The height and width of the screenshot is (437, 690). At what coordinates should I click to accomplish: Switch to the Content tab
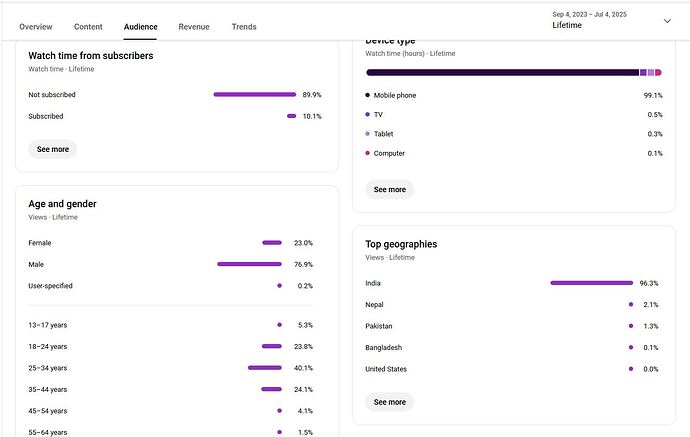point(88,27)
